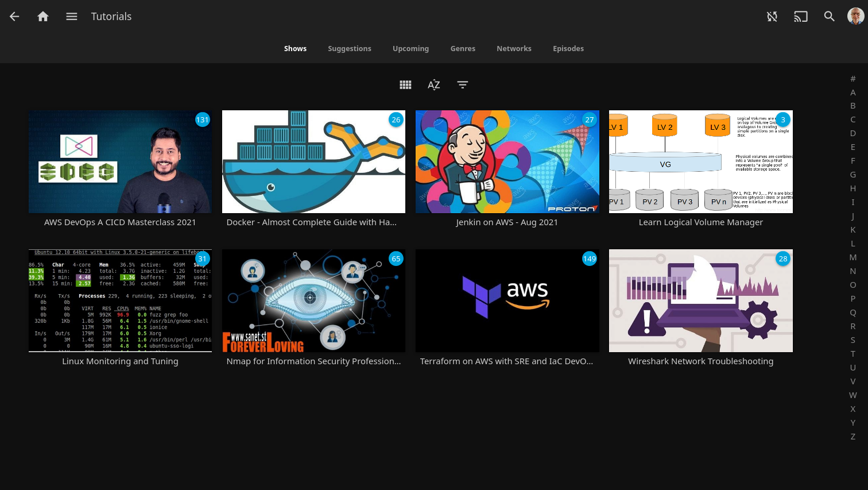Click the 'Jenkin on AWS - Aug 2021' title
868x490 pixels.
[507, 222]
